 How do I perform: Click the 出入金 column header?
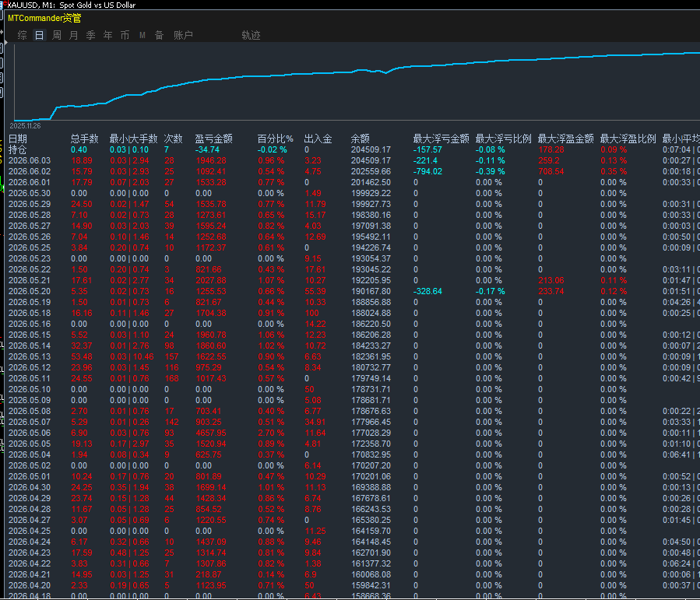tap(318, 139)
